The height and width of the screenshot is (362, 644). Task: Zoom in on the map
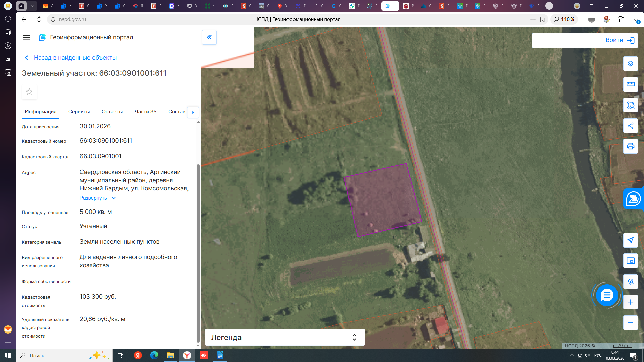click(630, 302)
